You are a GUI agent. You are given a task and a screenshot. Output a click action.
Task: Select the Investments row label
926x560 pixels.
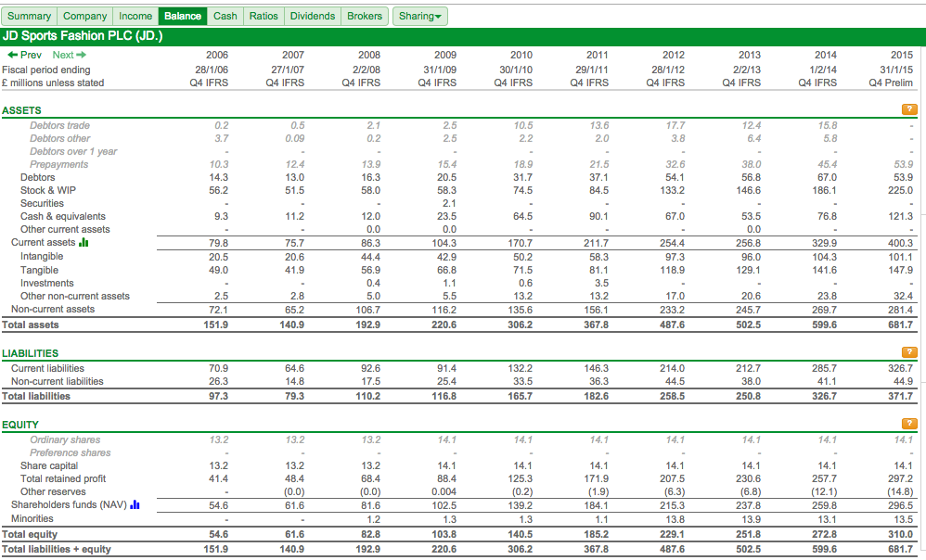click(46, 284)
